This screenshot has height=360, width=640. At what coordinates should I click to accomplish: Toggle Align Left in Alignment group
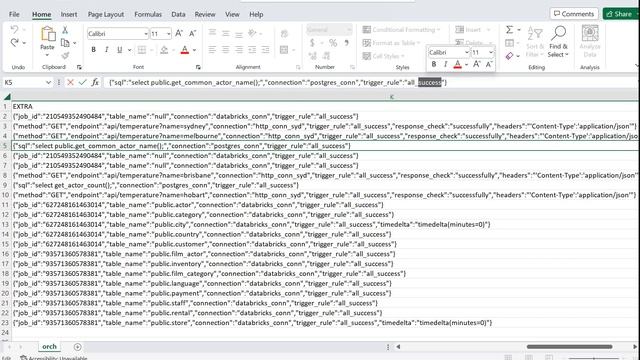click(x=212, y=50)
